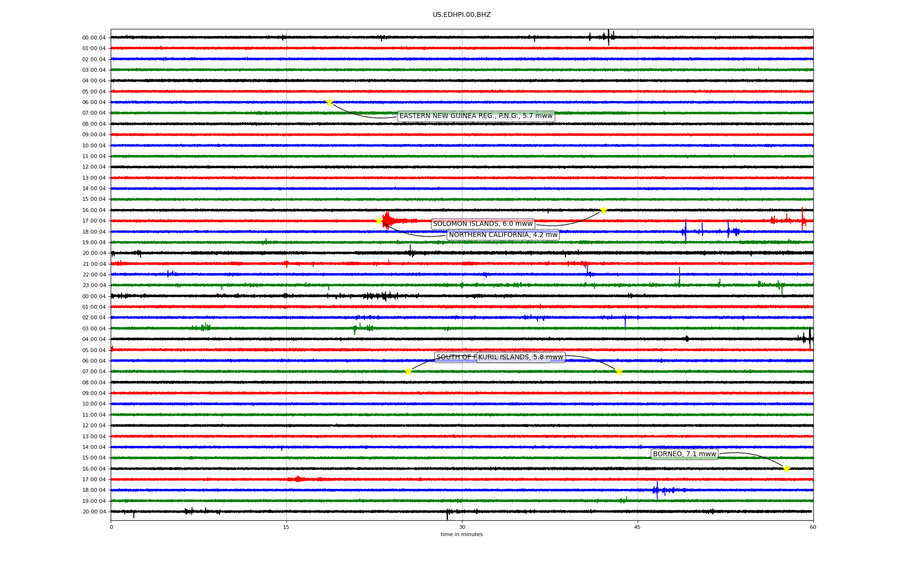Click the SOLOMON ISLANDS, 6.0 mww label
This screenshot has width=924, height=578.
pos(483,224)
